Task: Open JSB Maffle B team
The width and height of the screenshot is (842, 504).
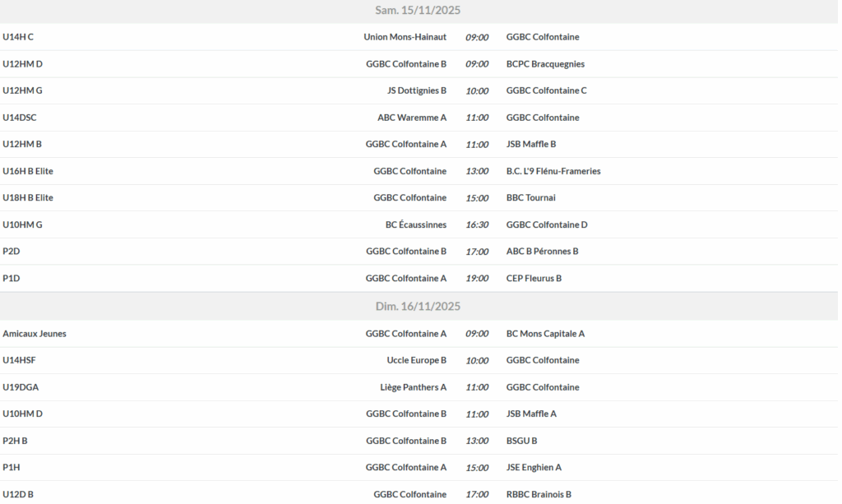Action: pyautogui.click(x=531, y=144)
